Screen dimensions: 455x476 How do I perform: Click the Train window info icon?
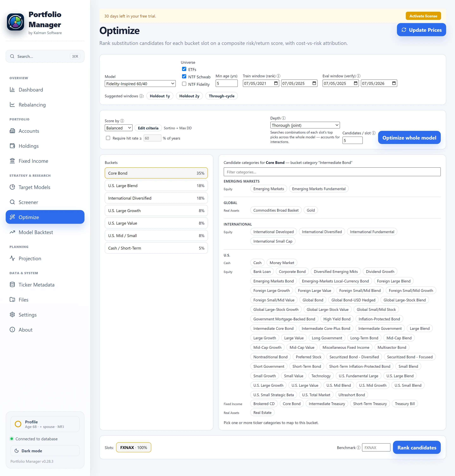(x=278, y=76)
